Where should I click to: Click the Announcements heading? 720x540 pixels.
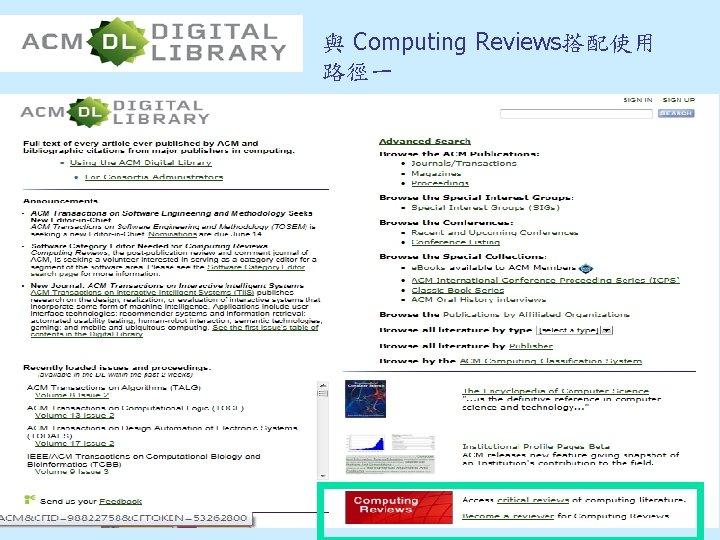click(x=60, y=201)
